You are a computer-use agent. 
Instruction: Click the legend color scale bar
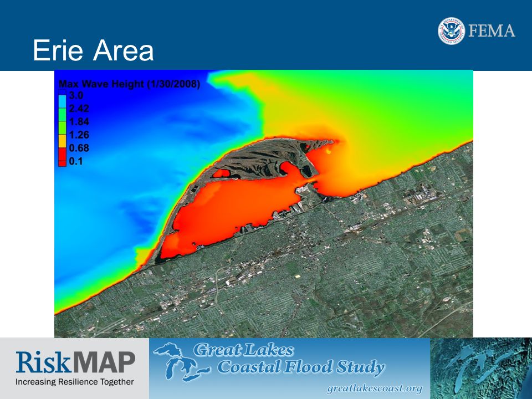[x=62, y=128]
